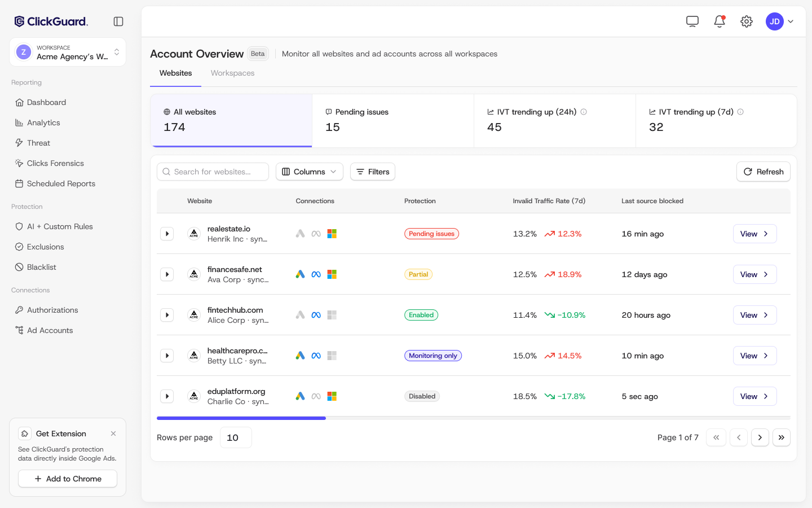The image size is (812, 508).
Task: Expand the financesafe.net row
Action: point(167,274)
